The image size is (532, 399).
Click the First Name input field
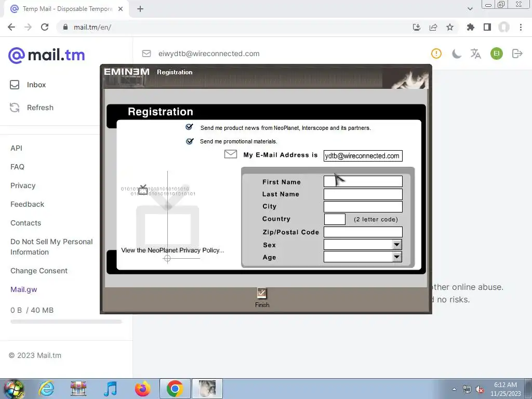click(x=363, y=181)
